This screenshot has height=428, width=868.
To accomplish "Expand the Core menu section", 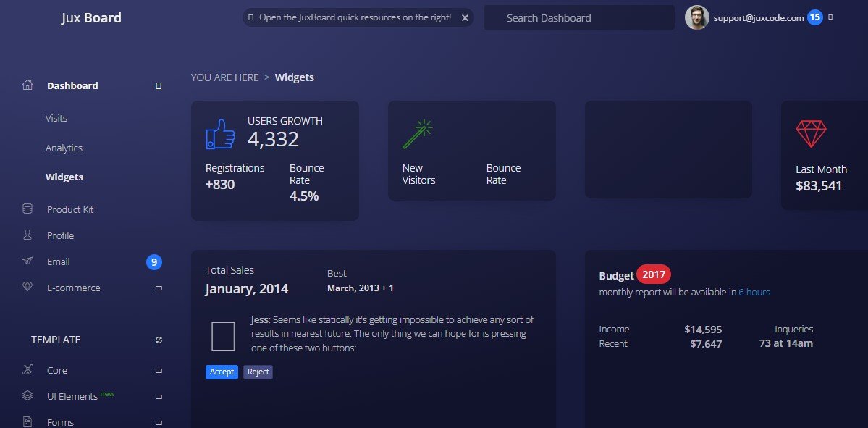I will click(x=159, y=371).
